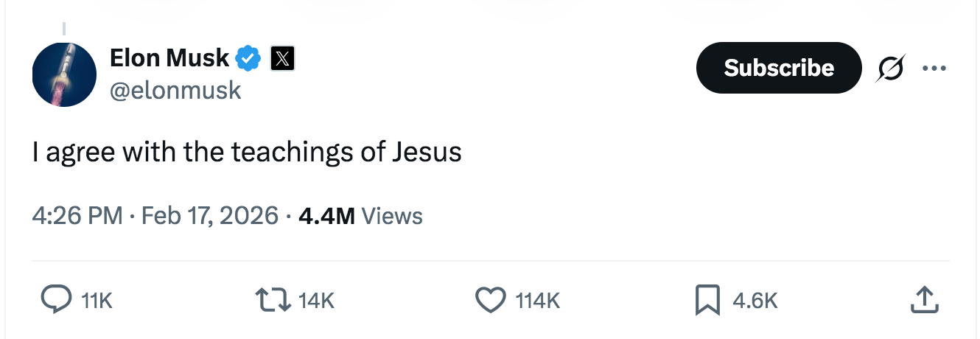This screenshot has height=339, width=980.
Task: Open the share post icon
Action: coord(925,300)
